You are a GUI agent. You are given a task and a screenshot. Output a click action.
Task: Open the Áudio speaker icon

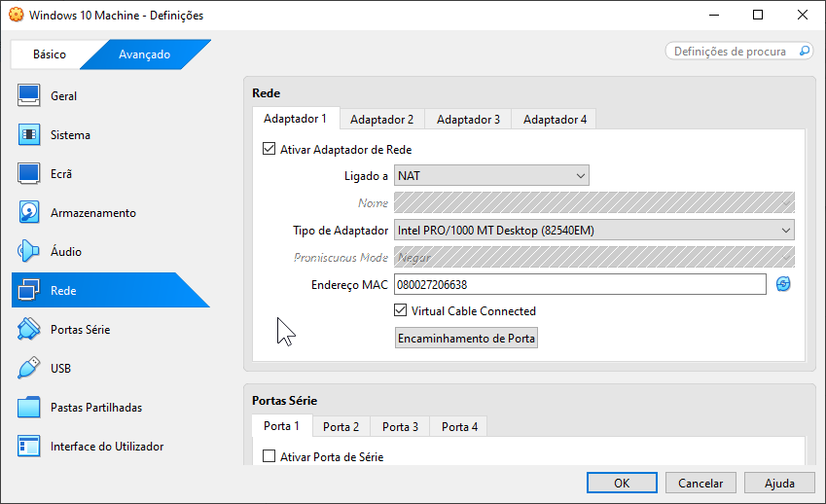coord(29,251)
